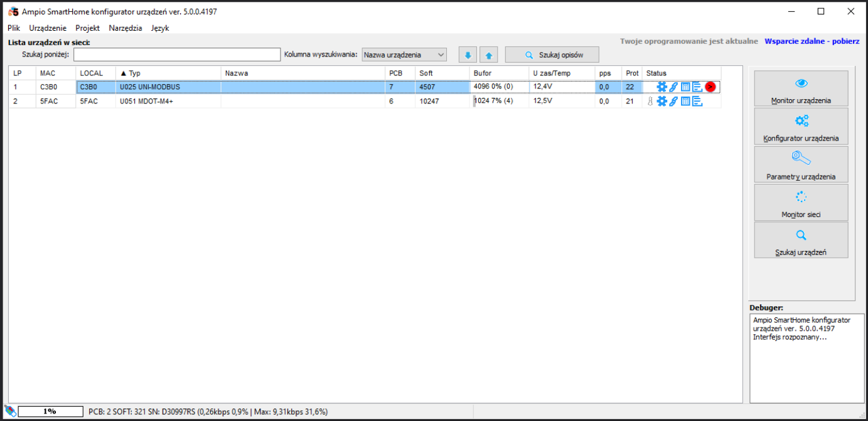Image resolution: width=868 pixels, height=421 pixels.
Task: Click the Szukaj poniżej search field
Action: pos(177,55)
